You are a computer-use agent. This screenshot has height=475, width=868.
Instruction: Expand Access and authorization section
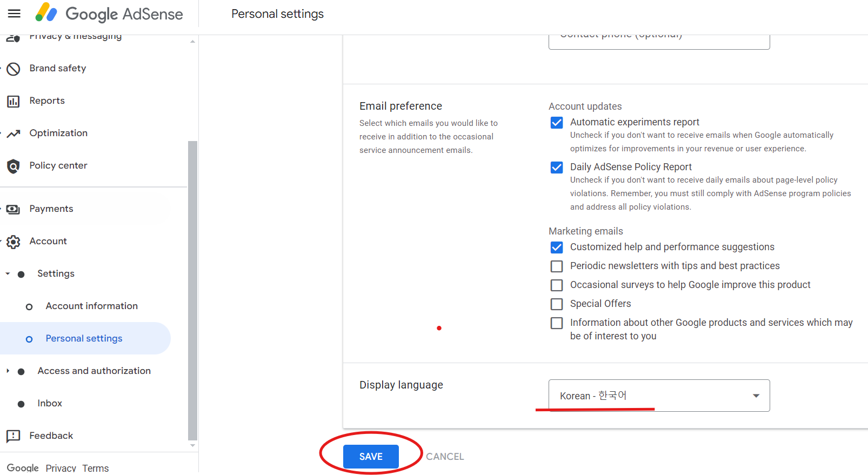pyautogui.click(x=8, y=371)
